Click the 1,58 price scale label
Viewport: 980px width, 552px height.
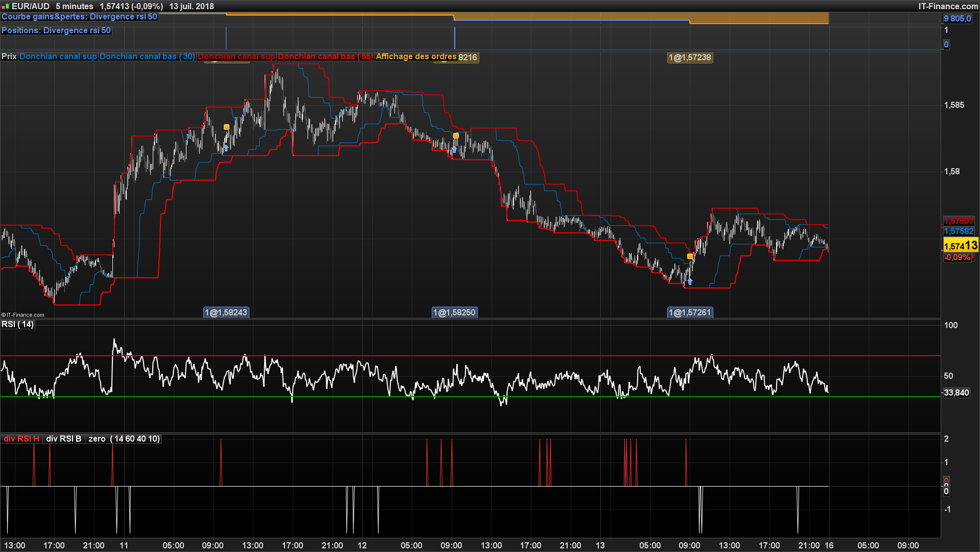click(952, 172)
